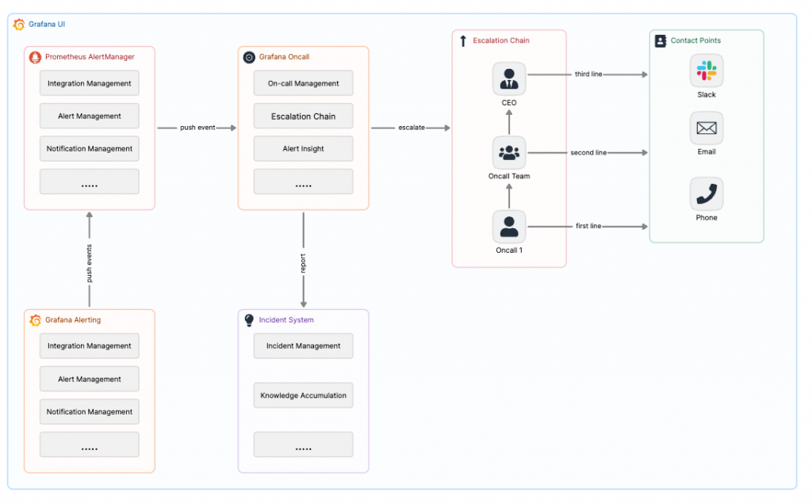Open On-call Management in Grafana Oncall

[304, 83]
